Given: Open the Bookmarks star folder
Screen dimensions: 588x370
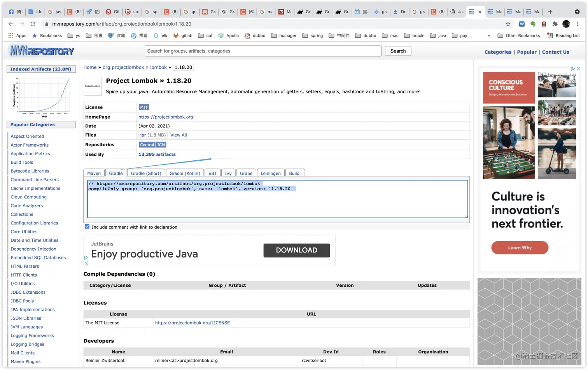Looking at the screenshot, I should pos(47,35).
